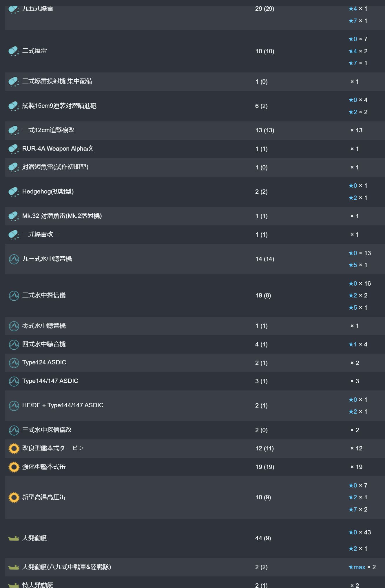Click the landing craft icon beside 特大発動艇
Image resolution: width=385 pixels, height=588 pixels.
14,585
